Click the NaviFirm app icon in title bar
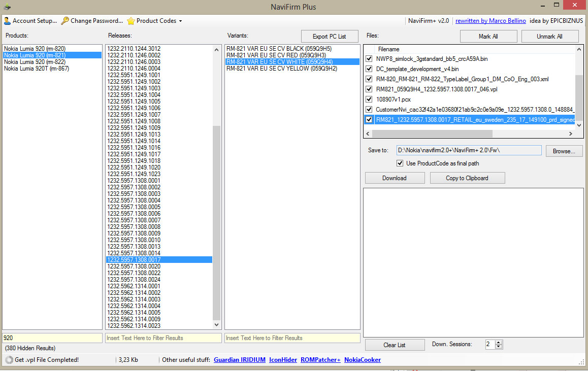This screenshot has width=588, height=371. [7, 7]
